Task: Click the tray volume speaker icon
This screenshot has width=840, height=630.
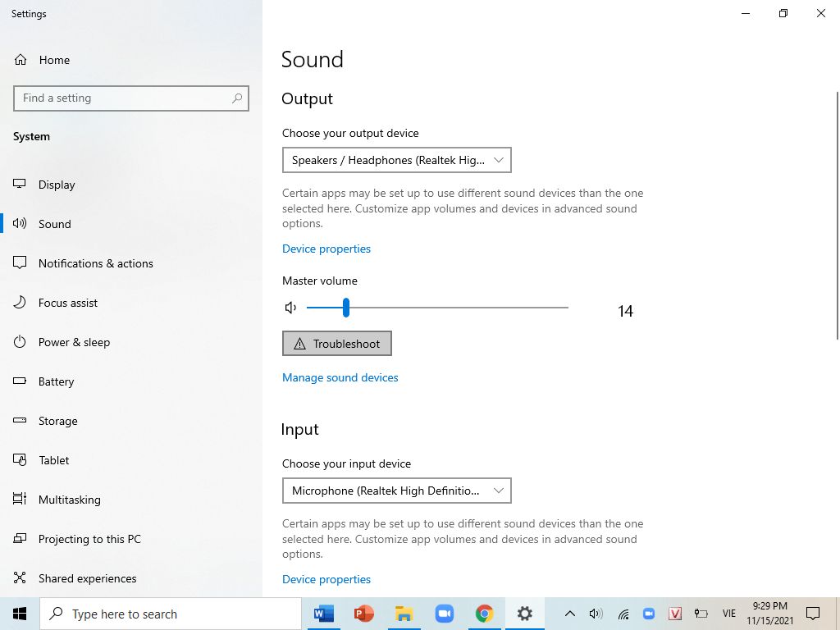Action: coord(596,614)
